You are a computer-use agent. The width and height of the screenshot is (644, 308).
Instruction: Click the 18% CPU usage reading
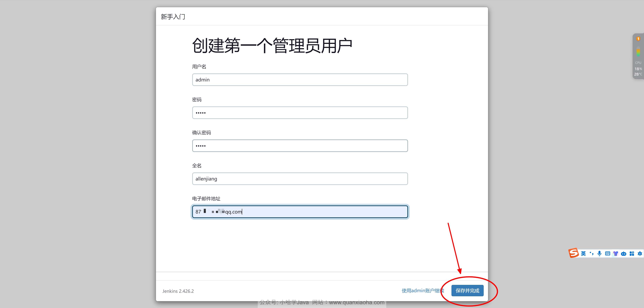(x=638, y=69)
